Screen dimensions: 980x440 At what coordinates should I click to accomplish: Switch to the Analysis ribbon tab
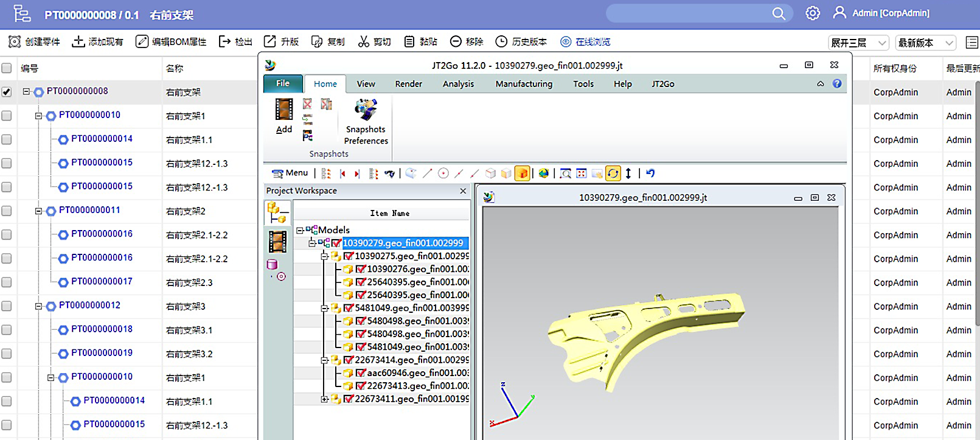click(458, 84)
